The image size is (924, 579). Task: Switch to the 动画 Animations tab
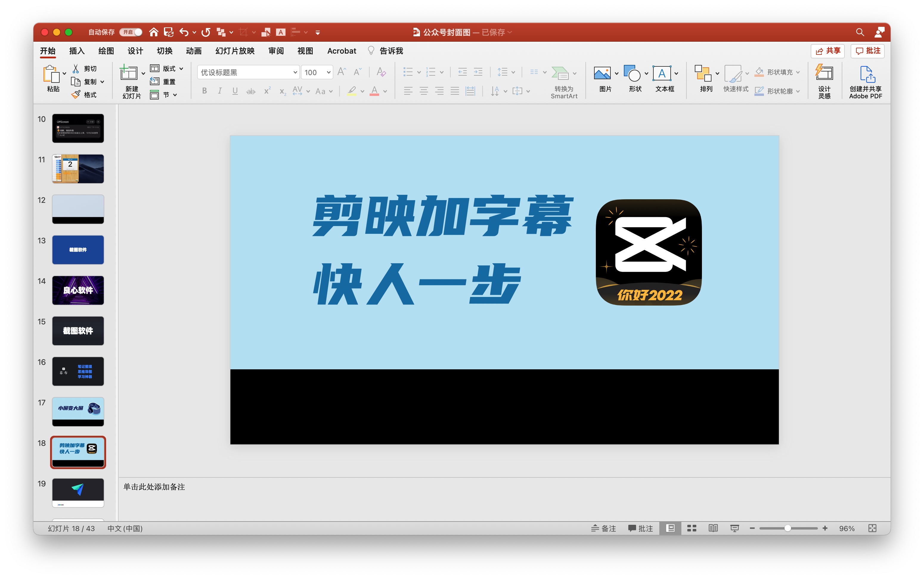point(193,51)
